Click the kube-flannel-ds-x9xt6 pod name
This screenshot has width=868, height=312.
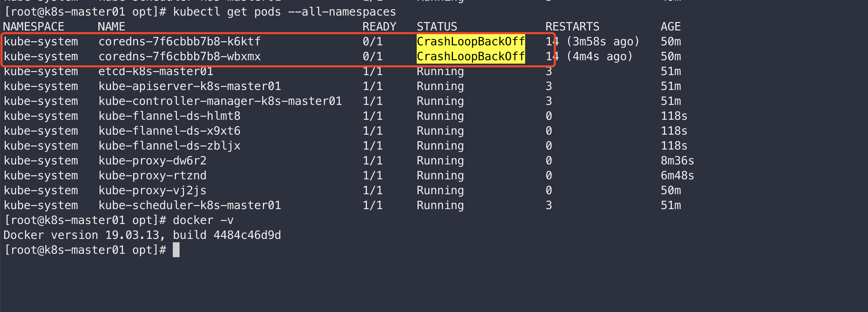[169, 131]
